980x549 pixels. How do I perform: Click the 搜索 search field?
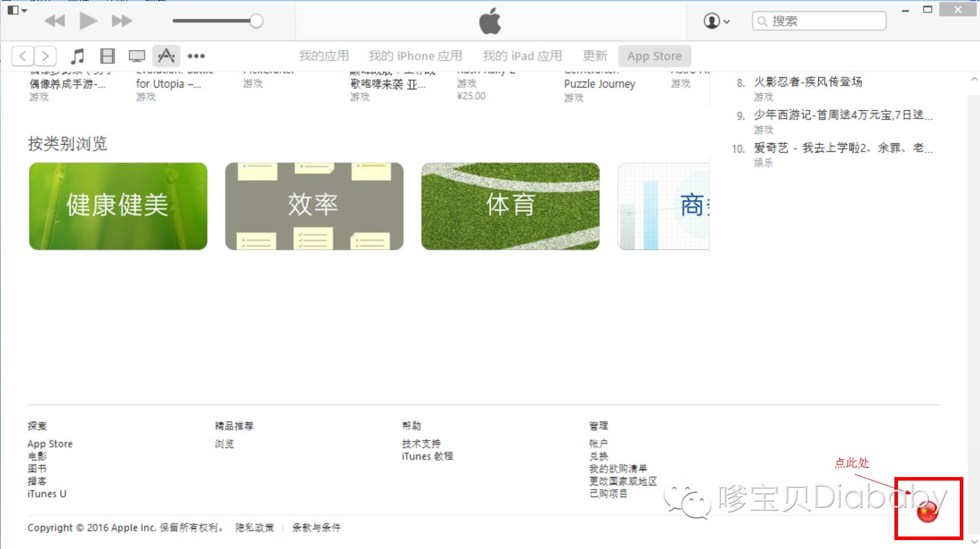click(x=819, y=21)
